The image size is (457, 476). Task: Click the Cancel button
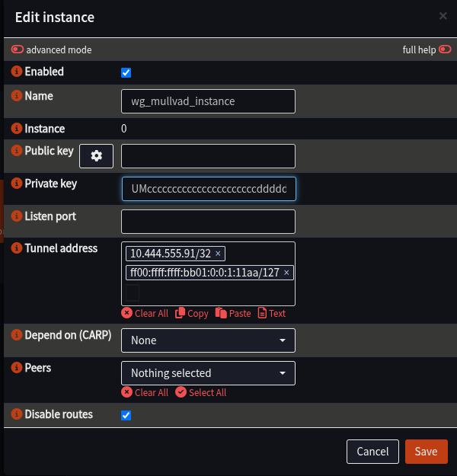click(x=372, y=452)
